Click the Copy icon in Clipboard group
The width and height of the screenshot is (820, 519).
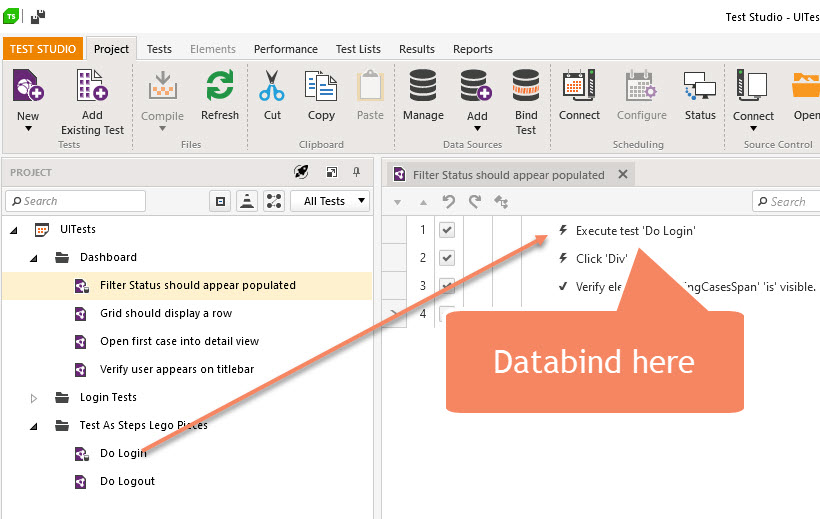coord(321,87)
